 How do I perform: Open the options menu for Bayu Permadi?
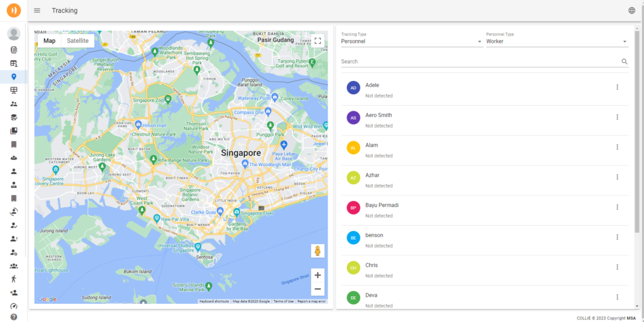pyautogui.click(x=617, y=207)
